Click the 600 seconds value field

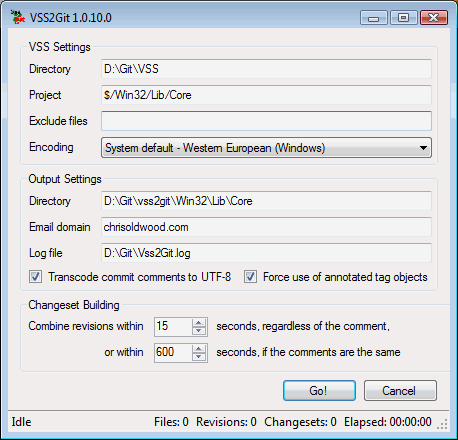pyautogui.click(x=173, y=352)
